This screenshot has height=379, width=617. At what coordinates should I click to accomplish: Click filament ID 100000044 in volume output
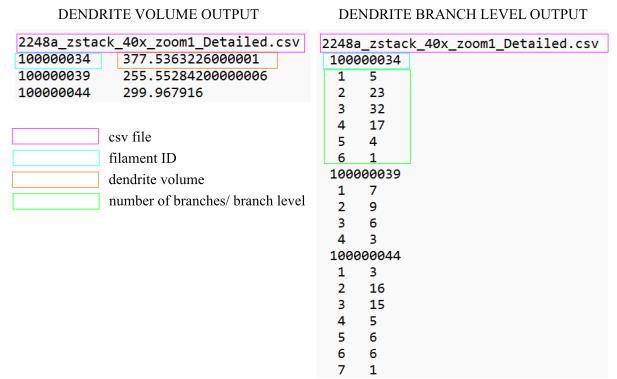pyautogui.click(x=54, y=93)
